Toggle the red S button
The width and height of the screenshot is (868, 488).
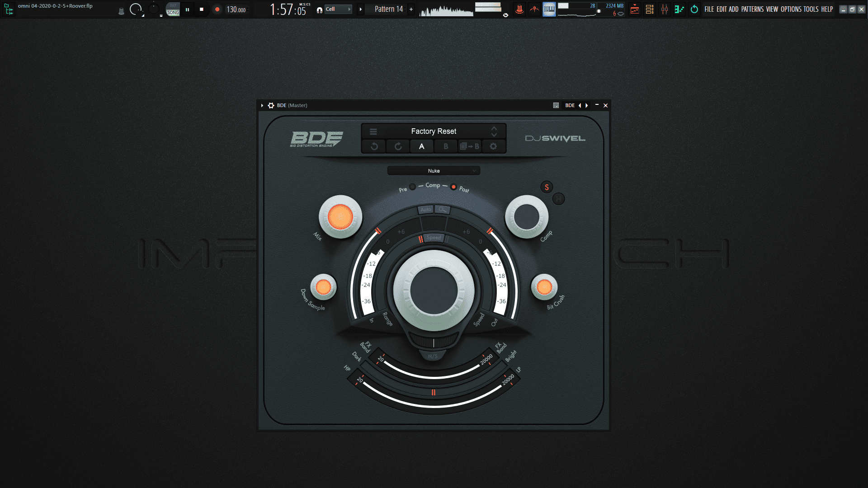(x=547, y=187)
